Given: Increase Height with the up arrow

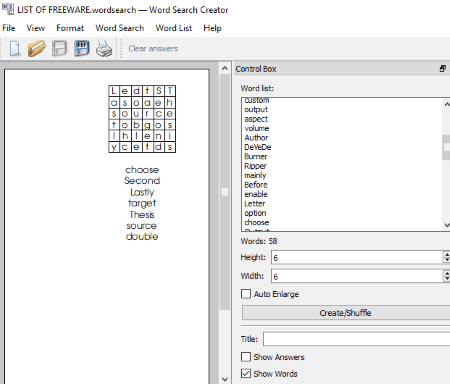Looking at the screenshot, I should (447, 254).
